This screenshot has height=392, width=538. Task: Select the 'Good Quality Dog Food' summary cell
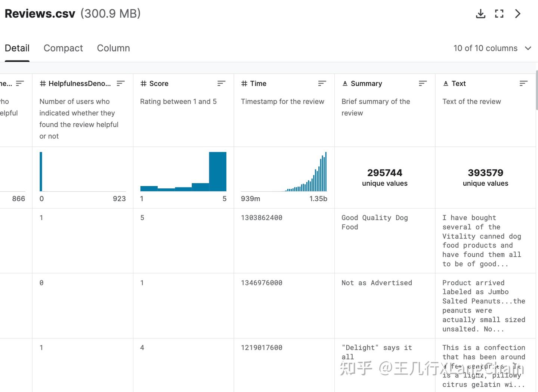point(374,222)
